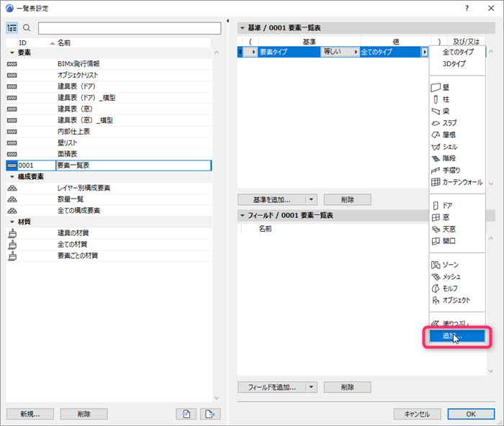
Task: Click the 階段 stair icon in menu
Action: point(436,158)
